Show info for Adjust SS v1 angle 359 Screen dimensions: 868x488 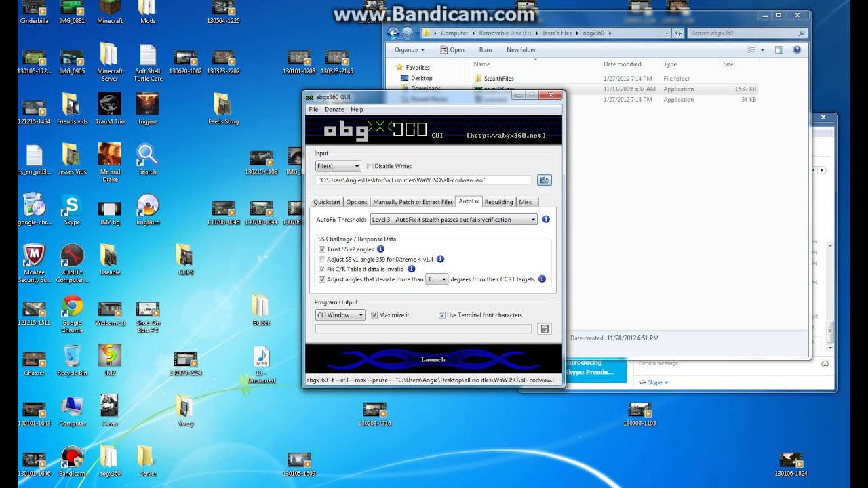440,259
